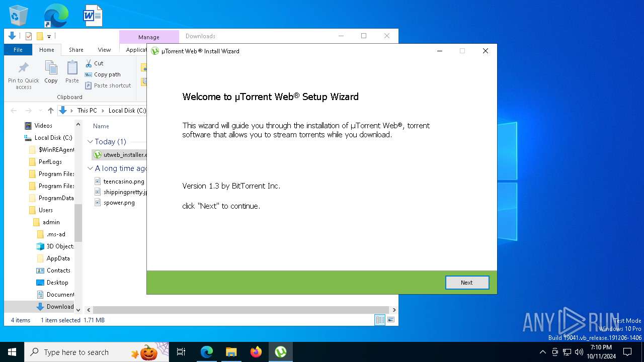
Task: Select the Manage contextual tab
Action: [149, 37]
